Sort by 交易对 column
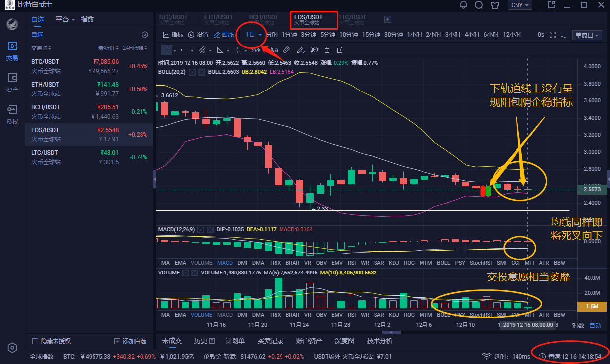The width and height of the screenshot is (610, 364). [41, 48]
